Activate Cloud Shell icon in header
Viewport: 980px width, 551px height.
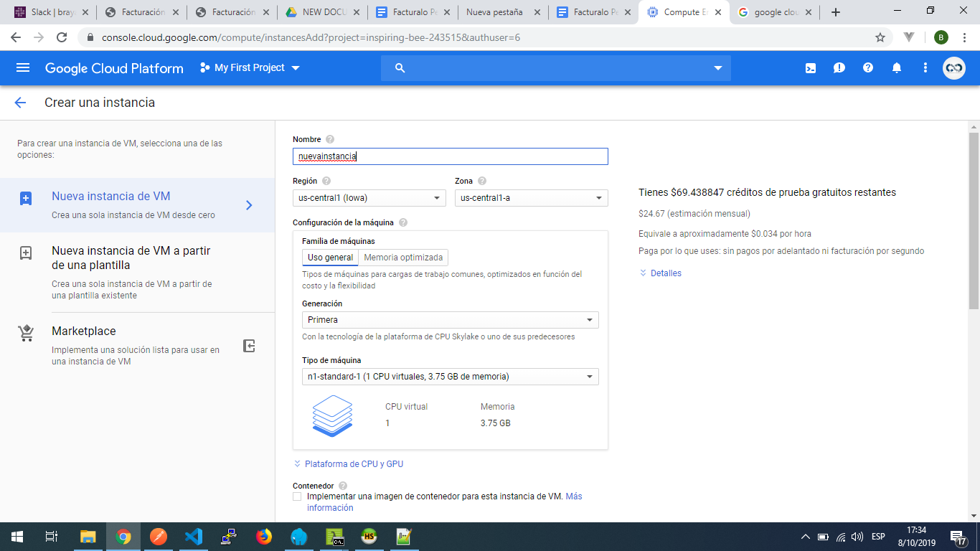pos(810,68)
